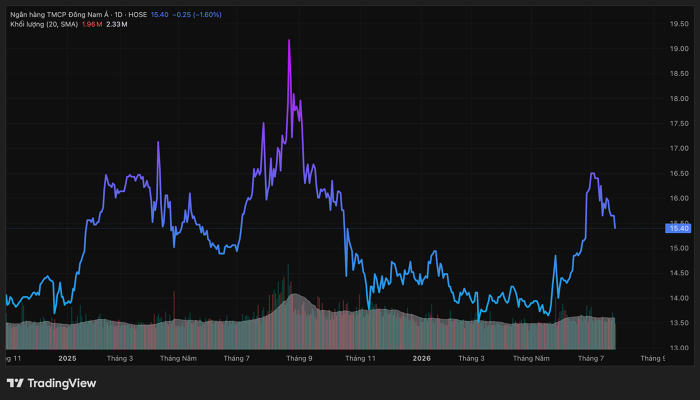Click the purple price peak above 19.00
The image size is (700, 400).
289,41
